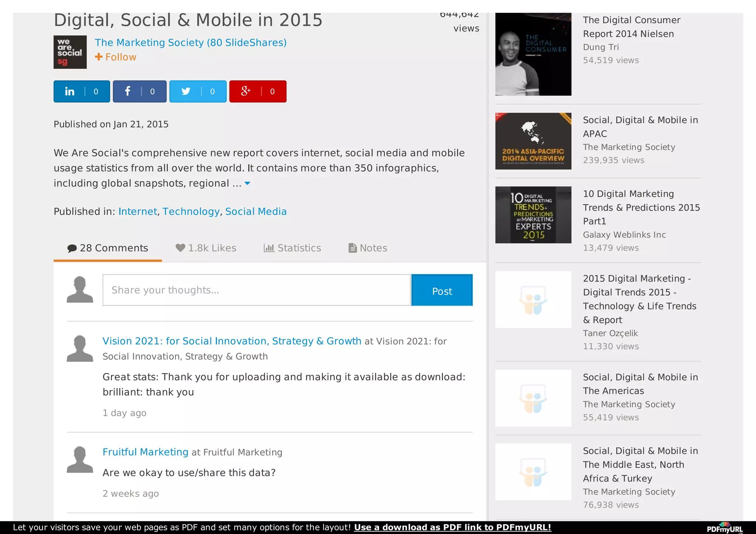Click author Taner Ozçelik
Image resolution: width=756 pixels, height=534 pixels.
611,333
